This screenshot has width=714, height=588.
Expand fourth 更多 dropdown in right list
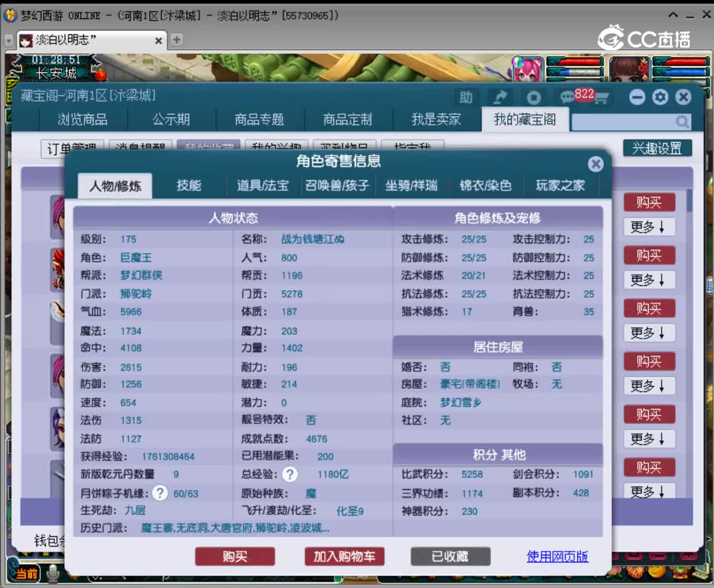click(x=649, y=385)
